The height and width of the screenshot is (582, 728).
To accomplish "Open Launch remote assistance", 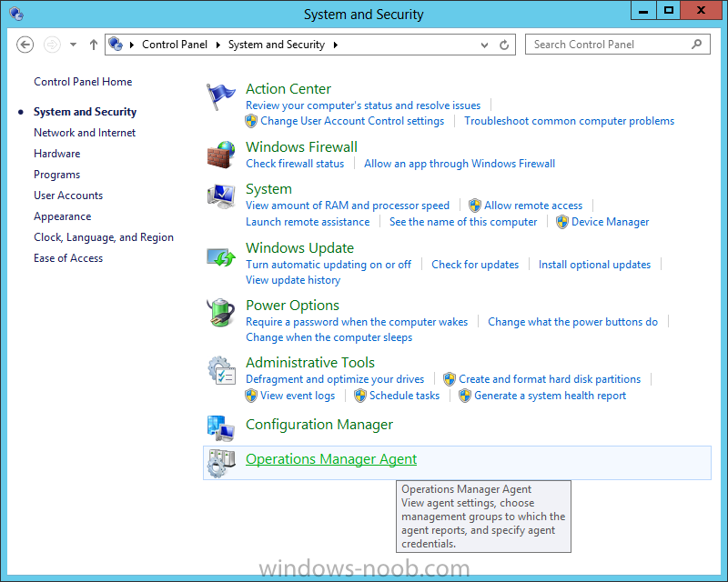I will pos(308,222).
